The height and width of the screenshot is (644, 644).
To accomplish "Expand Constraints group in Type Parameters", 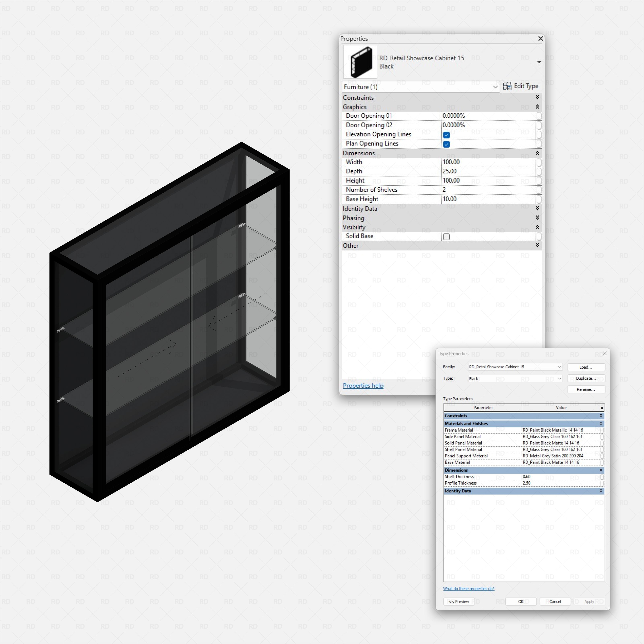I will [x=601, y=416].
